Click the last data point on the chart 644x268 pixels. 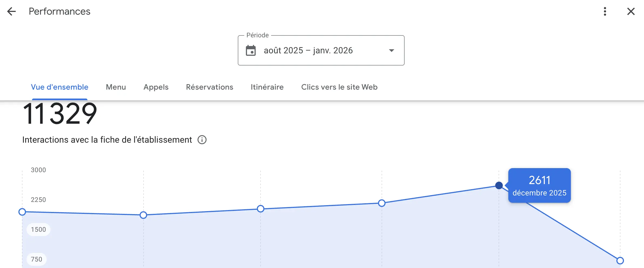(620, 260)
